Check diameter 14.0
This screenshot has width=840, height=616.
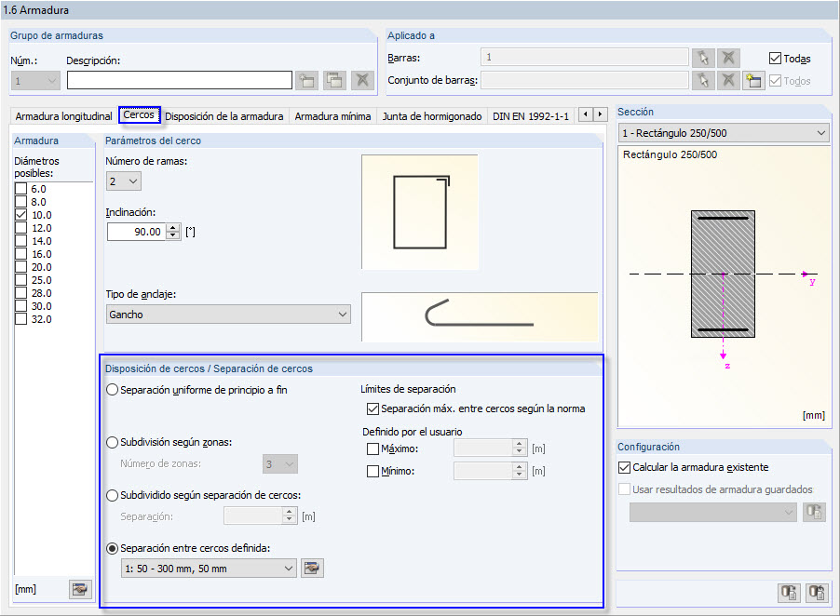click(x=20, y=241)
